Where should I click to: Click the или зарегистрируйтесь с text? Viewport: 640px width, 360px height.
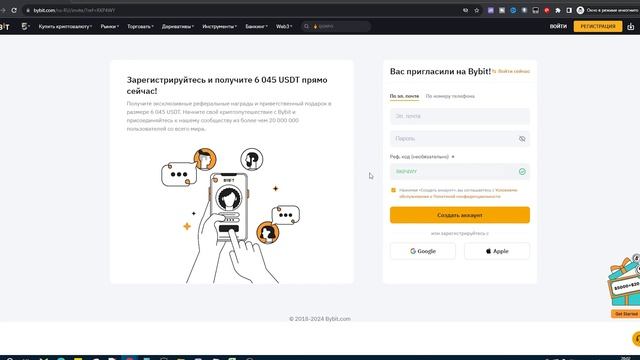coord(460,233)
